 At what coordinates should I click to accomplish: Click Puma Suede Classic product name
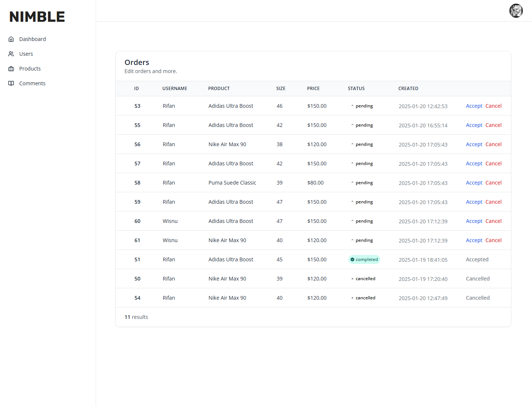[232, 183]
